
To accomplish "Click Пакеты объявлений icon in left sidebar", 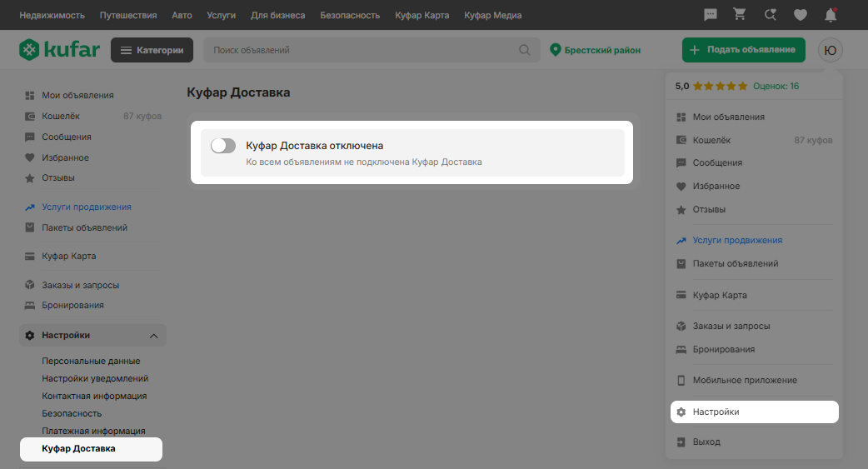I will tap(30, 227).
